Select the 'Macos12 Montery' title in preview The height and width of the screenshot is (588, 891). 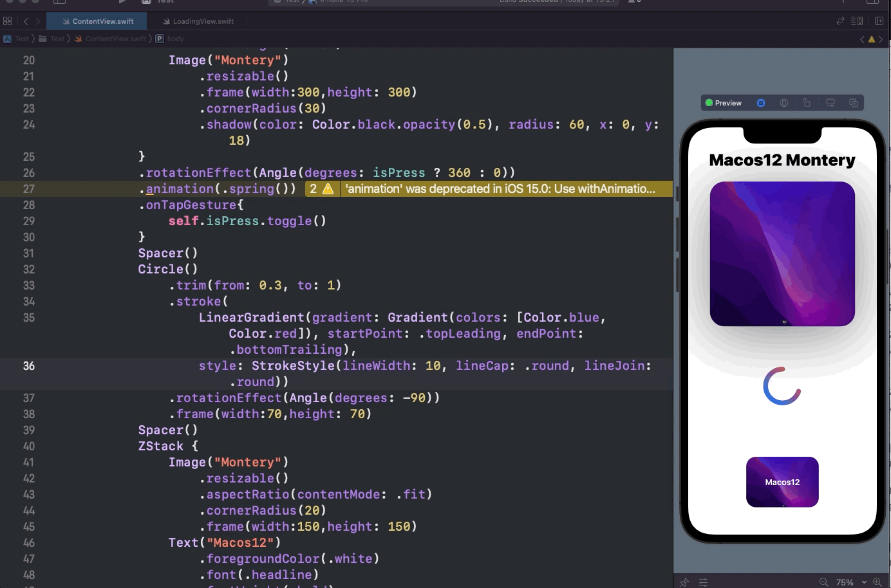point(782,160)
